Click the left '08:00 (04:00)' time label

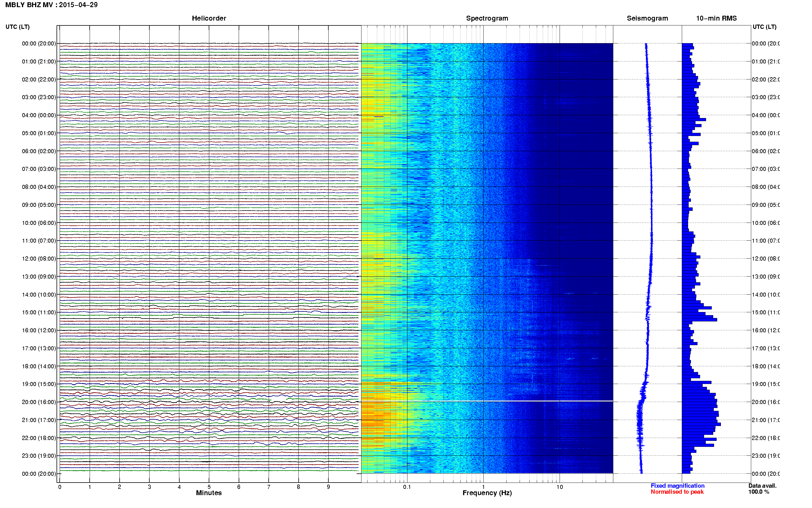[x=39, y=187]
